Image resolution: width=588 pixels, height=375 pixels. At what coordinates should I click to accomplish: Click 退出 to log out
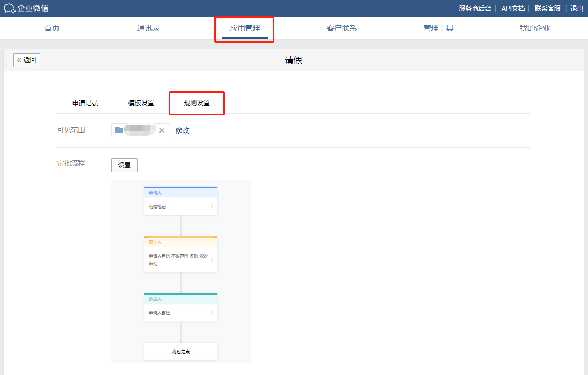click(x=577, y=8)
